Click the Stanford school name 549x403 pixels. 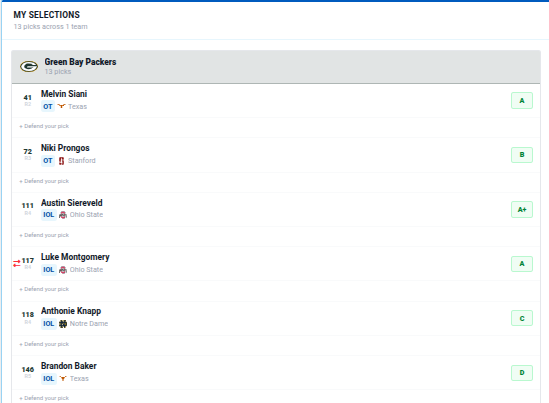[x=82, y=160]
